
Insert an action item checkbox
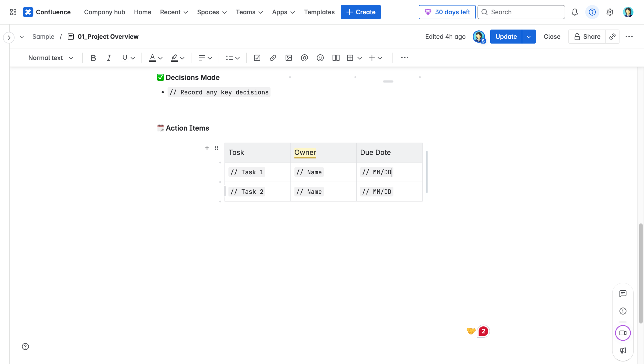pyautogui.click(x=257, y=58)
